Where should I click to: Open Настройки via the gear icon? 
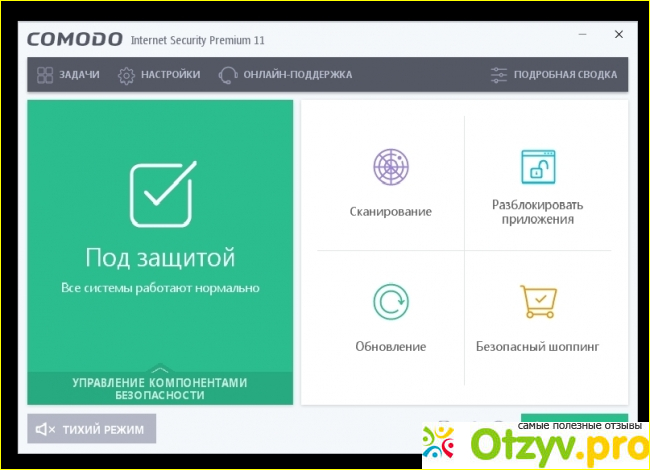click(x=126, y=75)
